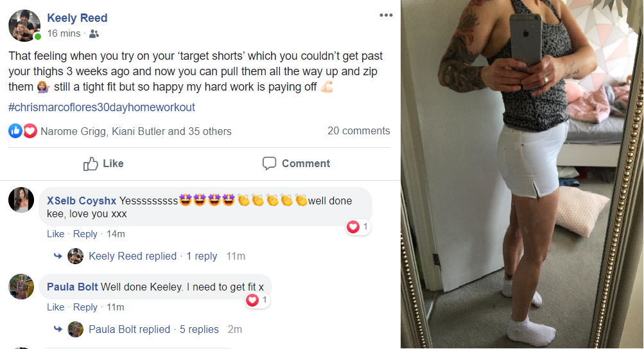This screenshot has height=349, width=644.
Task: Click the reply arrow icon beside Keely Reed replied
Action: point(58,256)
